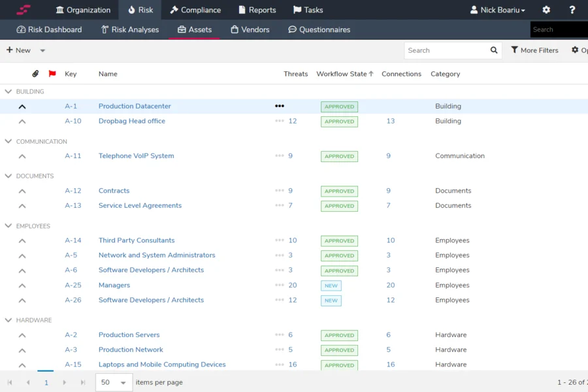Collapse the HARDWARE group section
The width and height of the screenshot is (588, 392).
[x=8, y=320]
